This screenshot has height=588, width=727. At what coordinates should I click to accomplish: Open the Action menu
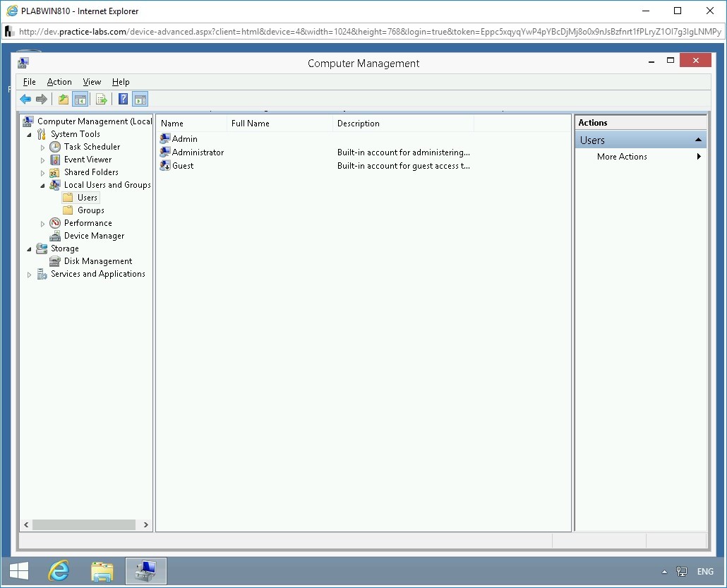[x=59, y=82]
